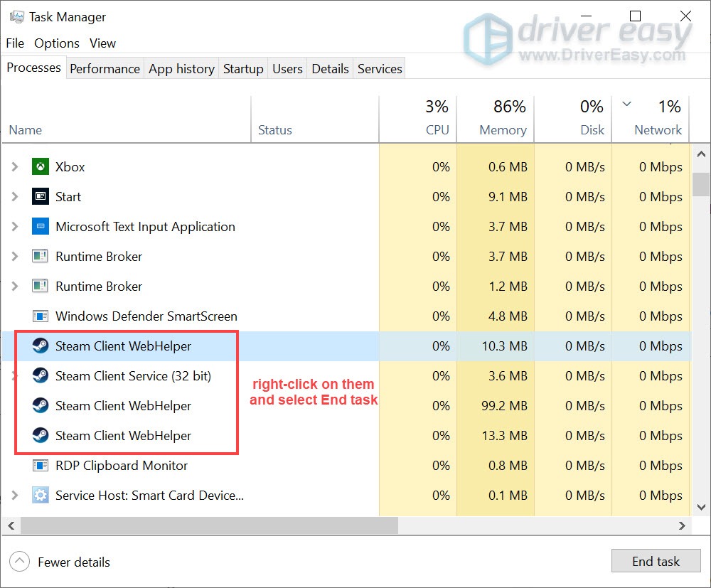Viewport: 711px width, 588px height.
Task: Click the Steam icon on the 10.3 MB row
Action: pos(41,346)
